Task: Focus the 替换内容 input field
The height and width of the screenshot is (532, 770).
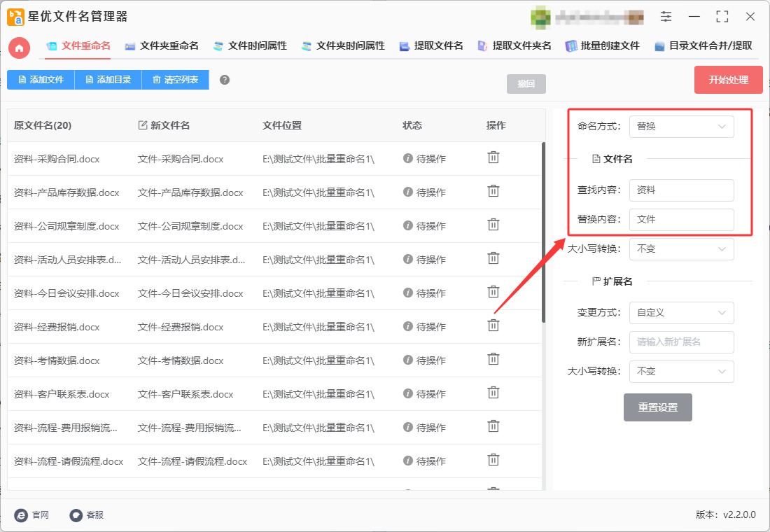Action: click(x=681, y=220)
